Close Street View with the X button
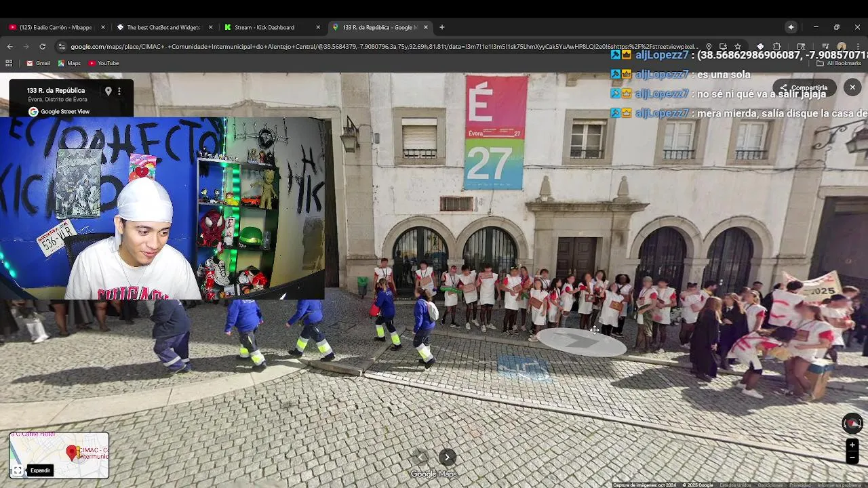The image size is (868, 488). (x=852, y=87)
